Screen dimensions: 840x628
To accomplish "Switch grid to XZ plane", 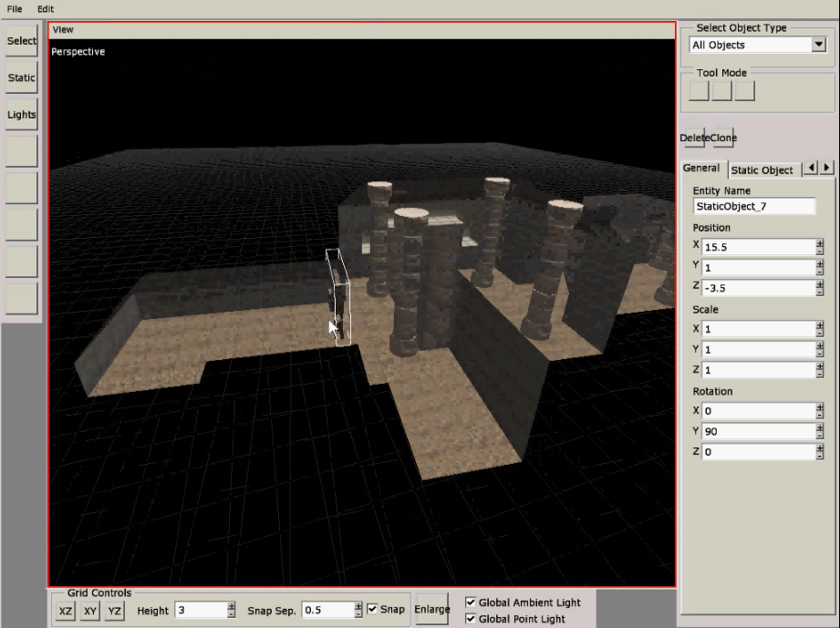I will tap(66, 611).
